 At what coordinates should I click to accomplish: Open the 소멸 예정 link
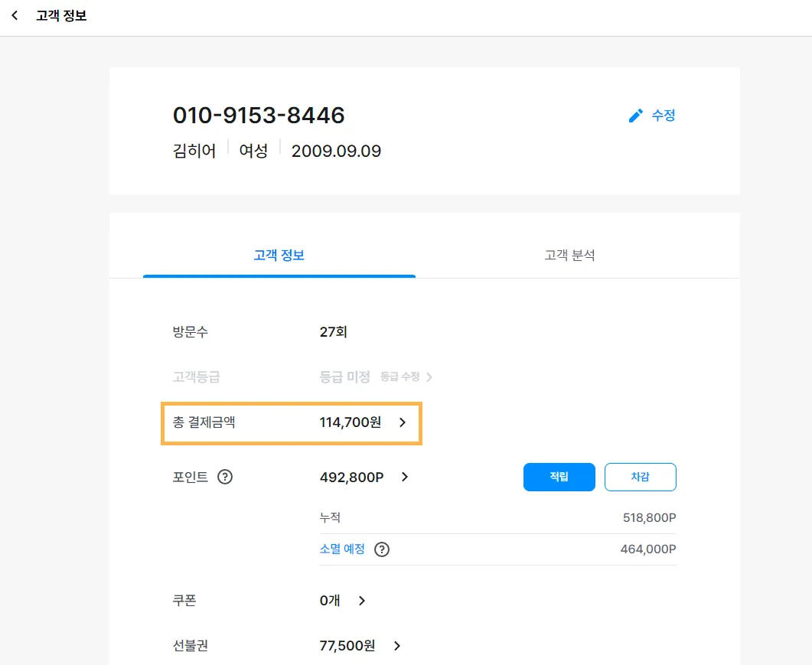pos(342,549)
